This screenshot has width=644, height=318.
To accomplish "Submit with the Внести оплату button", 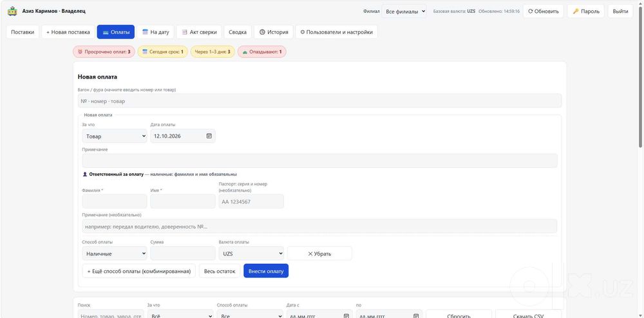I will pyautogui.click(x=266, y=271).
